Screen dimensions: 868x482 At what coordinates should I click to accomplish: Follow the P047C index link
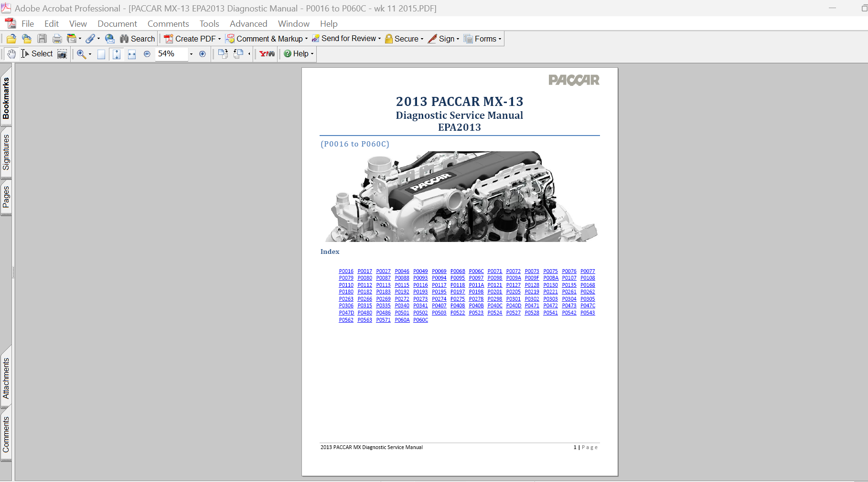[588, 305]
